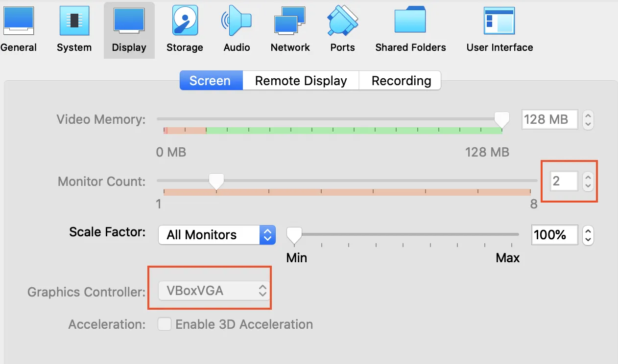Open the General settings icon
618x364 pixels.
click(19, 23)
